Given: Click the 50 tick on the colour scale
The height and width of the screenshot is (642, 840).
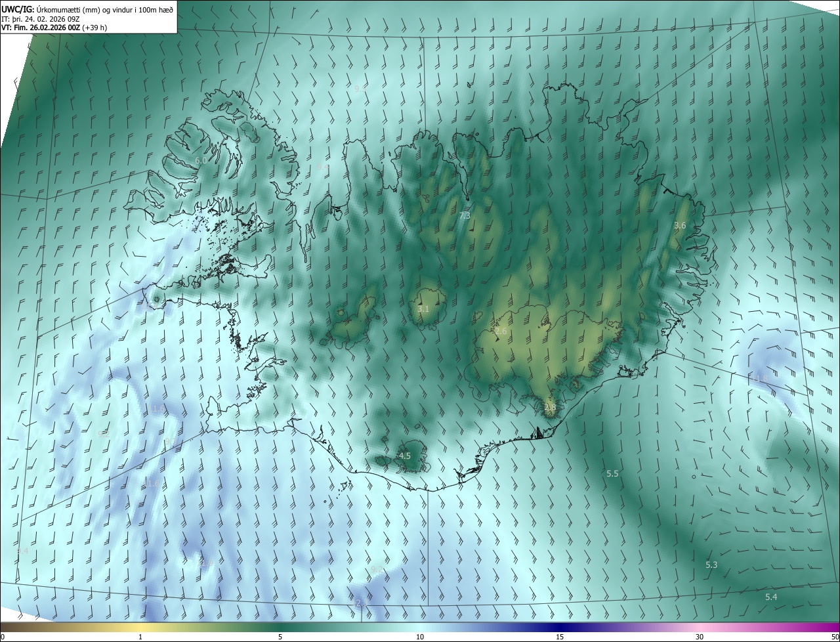Looking at the screenshot, I should 835,637.
